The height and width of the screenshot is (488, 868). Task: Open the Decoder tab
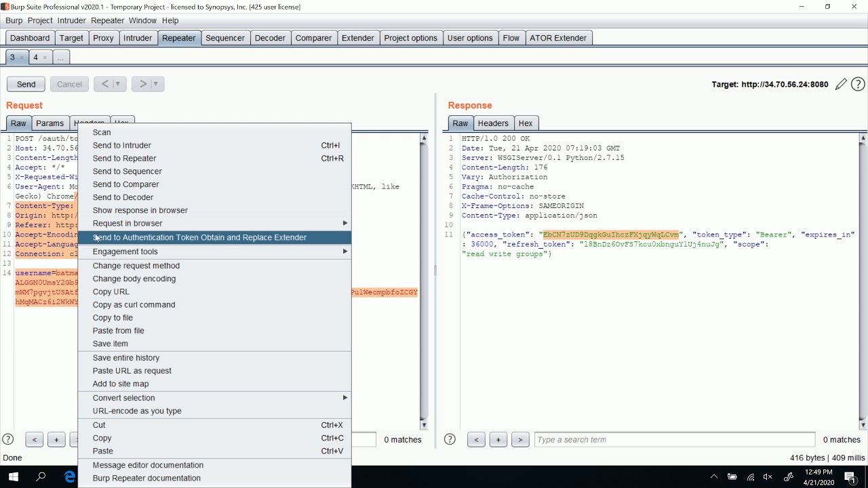(270, 38)
